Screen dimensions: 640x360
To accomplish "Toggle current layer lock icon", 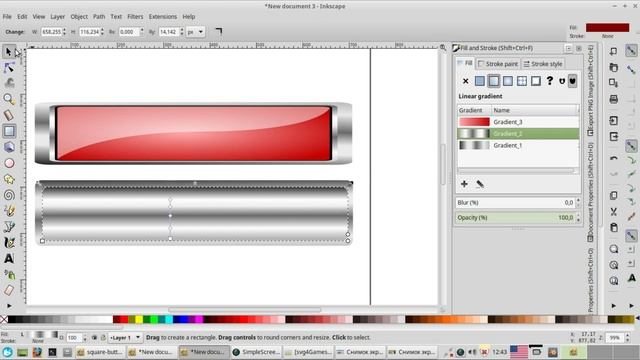I will 103,338.
